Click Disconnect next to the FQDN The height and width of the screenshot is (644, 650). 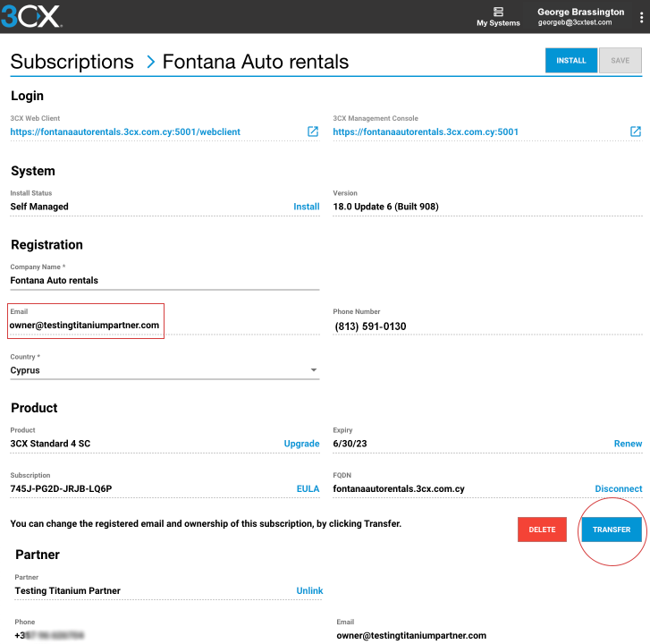[618, 489]
